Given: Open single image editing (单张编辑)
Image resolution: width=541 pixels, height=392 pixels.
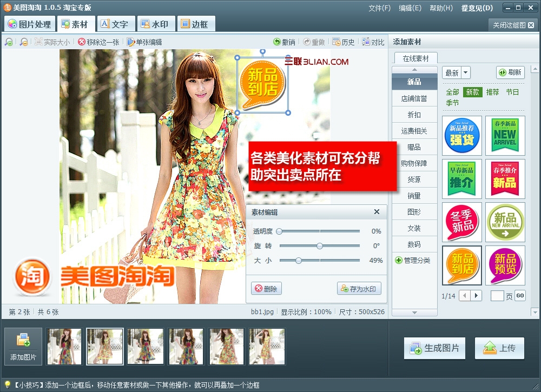Looking at the screenshot, I should pyautogui.click(x=144, y=42).
